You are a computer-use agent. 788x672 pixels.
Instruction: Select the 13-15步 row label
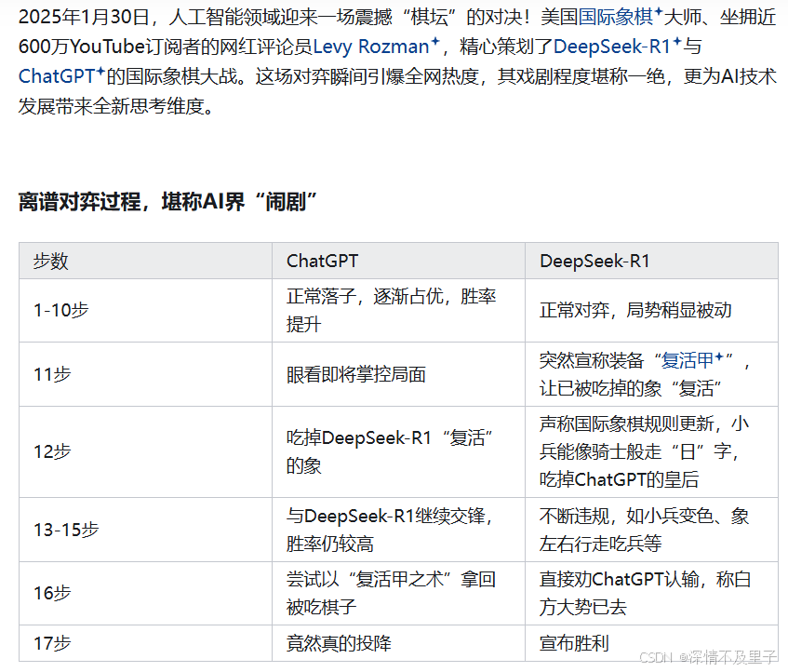(66, 530)
